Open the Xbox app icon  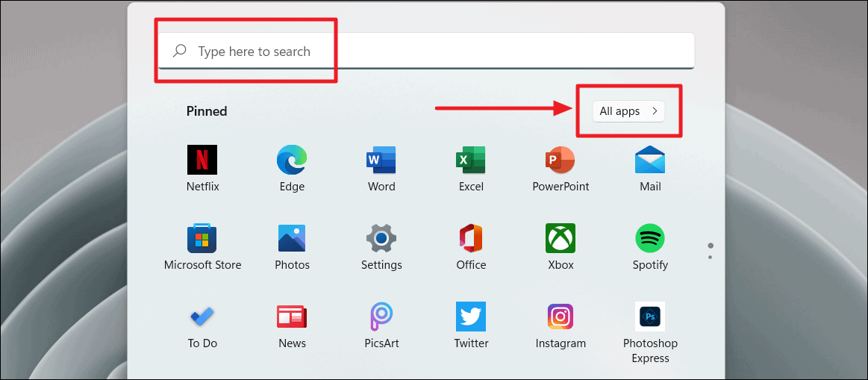pos(561,238)
